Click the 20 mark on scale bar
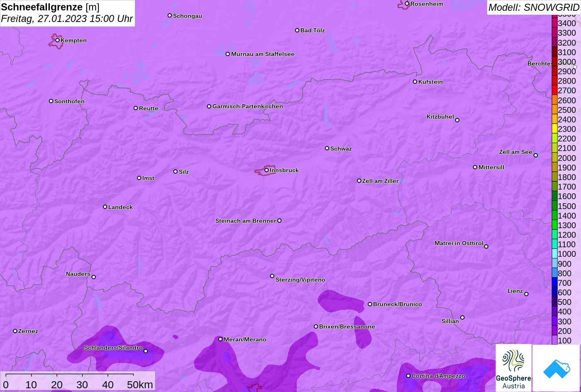 click(57, 385)
